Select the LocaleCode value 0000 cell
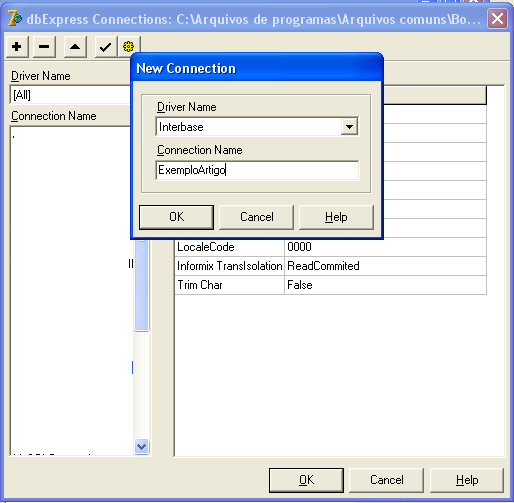This screenshot has height=503, width=514. click(386, 247)
